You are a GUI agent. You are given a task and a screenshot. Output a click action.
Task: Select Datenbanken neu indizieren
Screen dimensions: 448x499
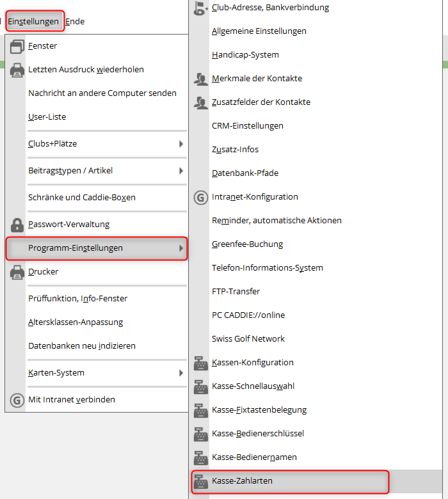[81, 346]
